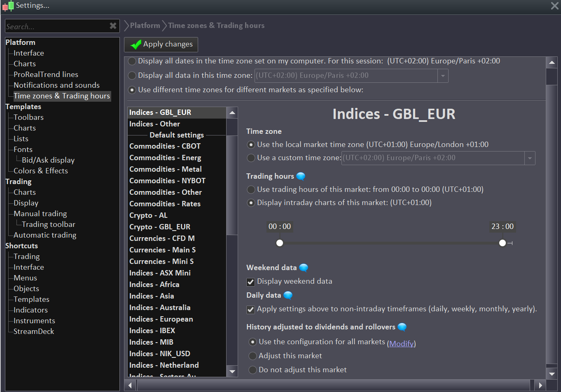Select Commodities - CBOT market
561x392 pixels.
coord(177,146)
